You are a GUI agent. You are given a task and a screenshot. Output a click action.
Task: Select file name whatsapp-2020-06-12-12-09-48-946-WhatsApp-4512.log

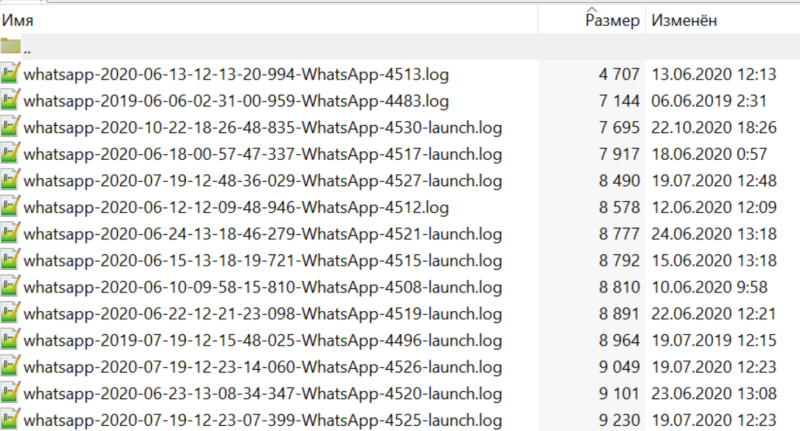pyautogui.click(x=236, y=207)
